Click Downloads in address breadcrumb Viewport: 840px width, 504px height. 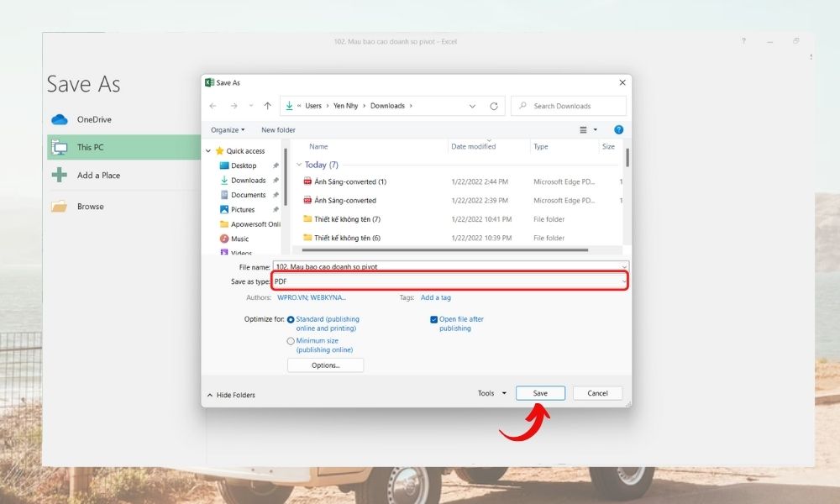pos(387,106)
